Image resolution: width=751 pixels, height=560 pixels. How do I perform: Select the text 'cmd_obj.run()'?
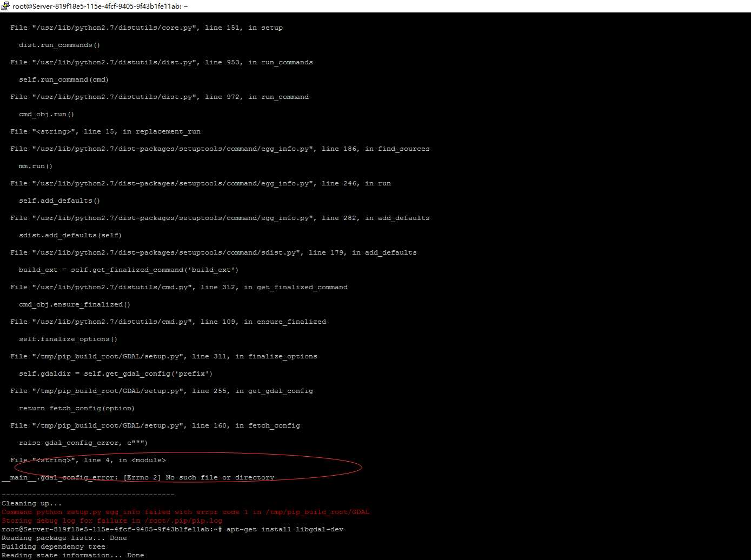click(x=46, y=114)
